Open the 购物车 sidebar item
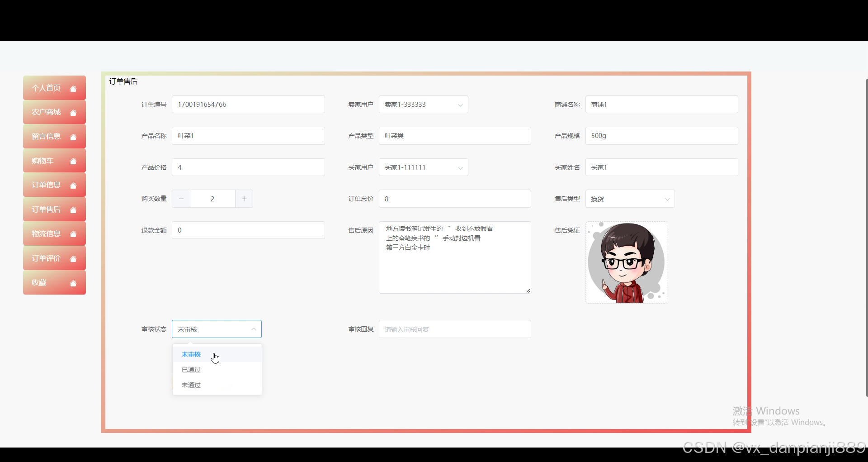The height and width of the screenshot is (462, 868). point(54,161)
